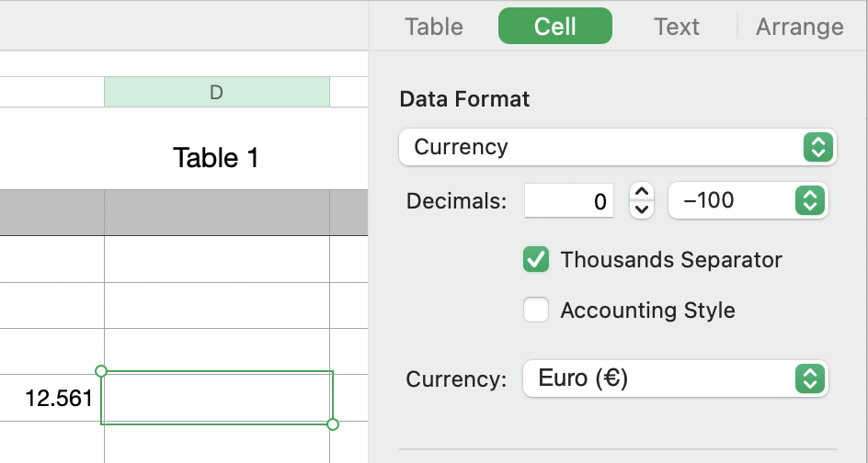
Task: Select the column D header
Action: [216, 92]
